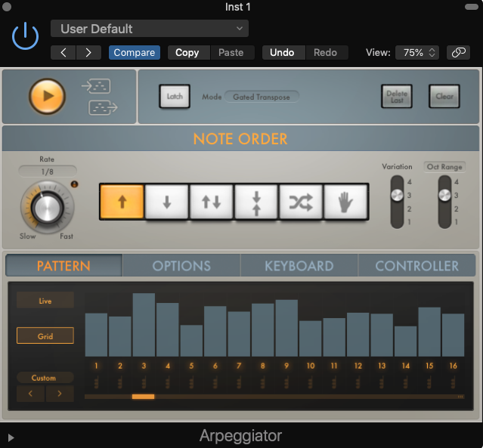Click the Clear button

(444, 97)
